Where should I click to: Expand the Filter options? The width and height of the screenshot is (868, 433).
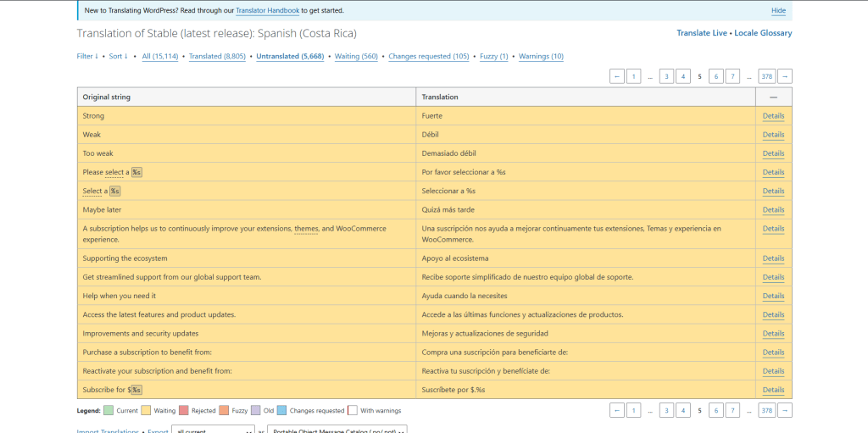pyautogui.click(x=87, y=57)
